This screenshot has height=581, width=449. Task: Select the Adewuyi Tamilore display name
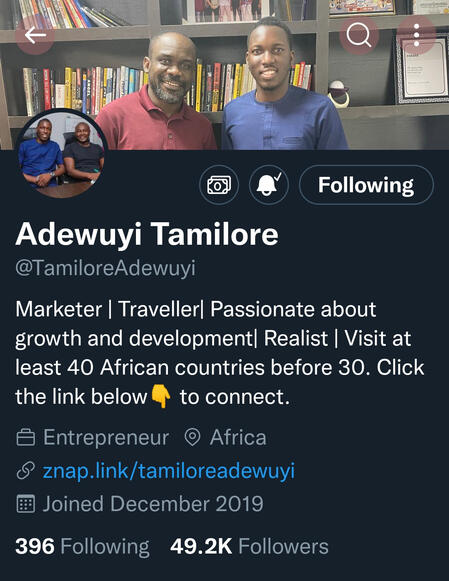coord(147,235)
